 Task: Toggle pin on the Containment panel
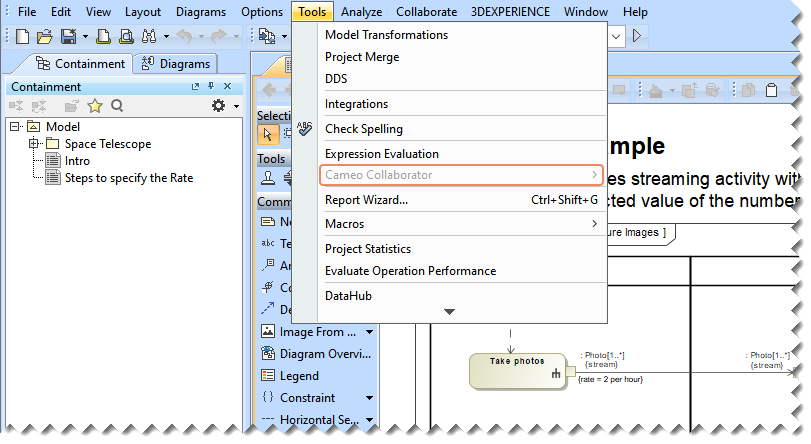[211, 86]
